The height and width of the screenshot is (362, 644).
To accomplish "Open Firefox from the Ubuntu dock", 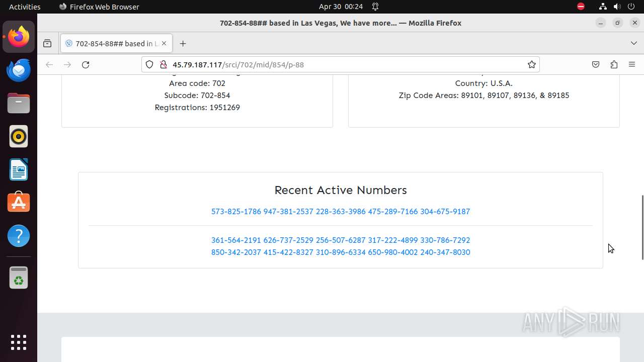I will click(19, 37).
